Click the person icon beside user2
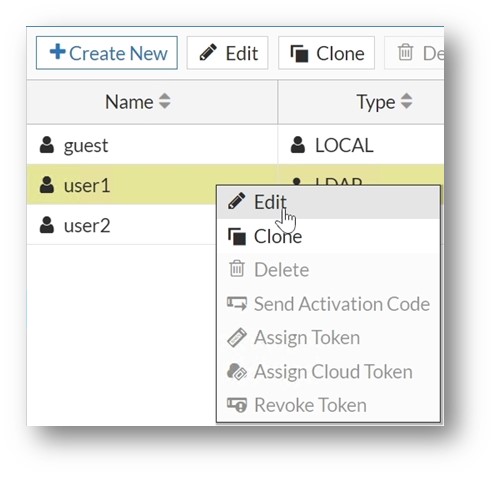Screen dimensions: 496x478 (x=47, y=225)
